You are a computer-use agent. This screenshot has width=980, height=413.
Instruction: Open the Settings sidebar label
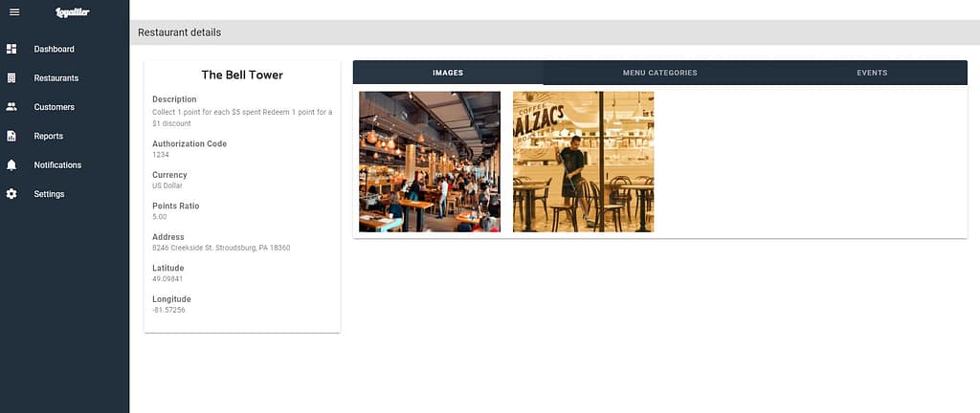tap(49, 194)
